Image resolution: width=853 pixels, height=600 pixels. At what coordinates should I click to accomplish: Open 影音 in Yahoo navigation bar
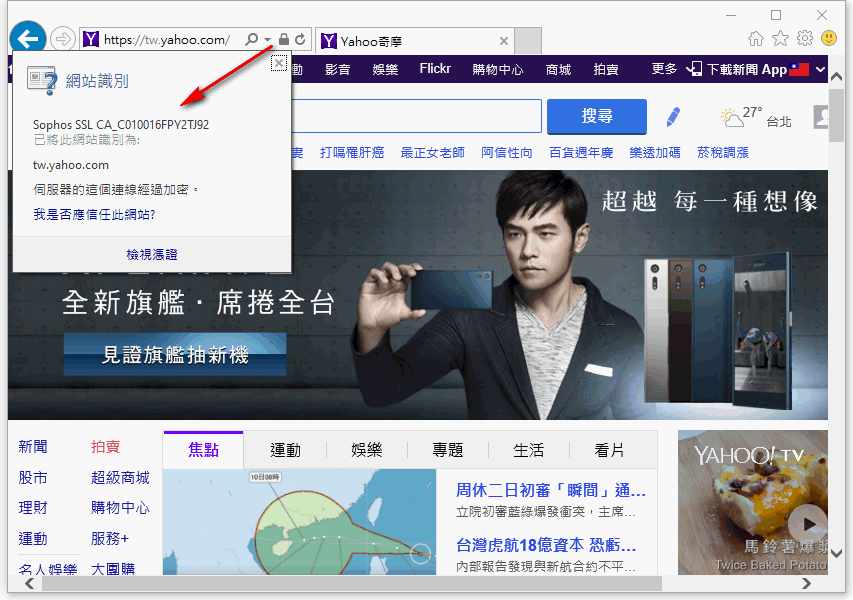[x=337, y=70]
